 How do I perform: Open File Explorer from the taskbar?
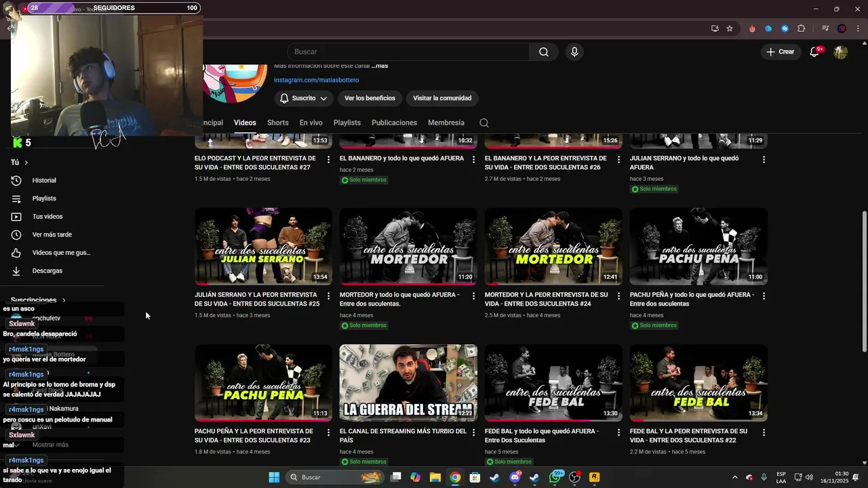click(435, 477)
